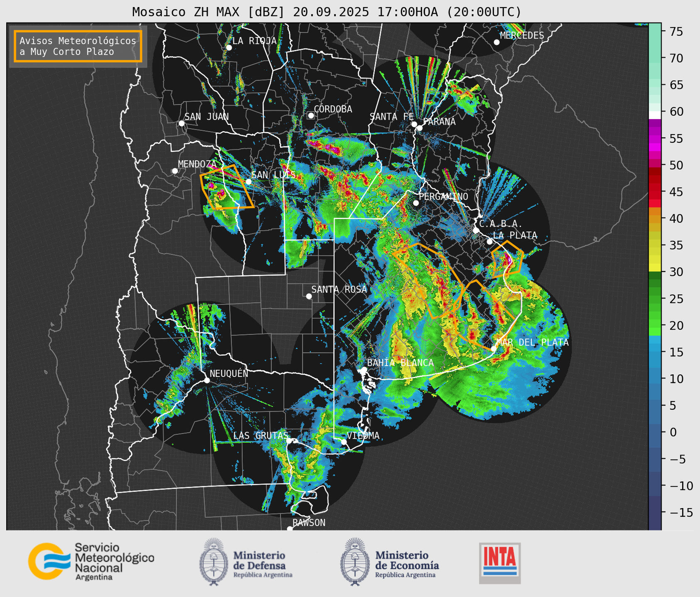Select the MAR DEL PLATA city label
Screen dimensions: 700x597
(532, 343)
